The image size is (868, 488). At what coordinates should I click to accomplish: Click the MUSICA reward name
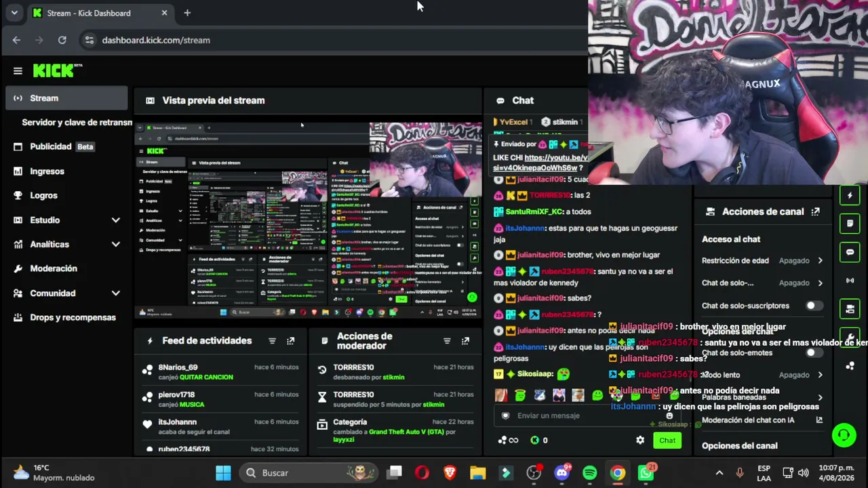pos(192,405)
